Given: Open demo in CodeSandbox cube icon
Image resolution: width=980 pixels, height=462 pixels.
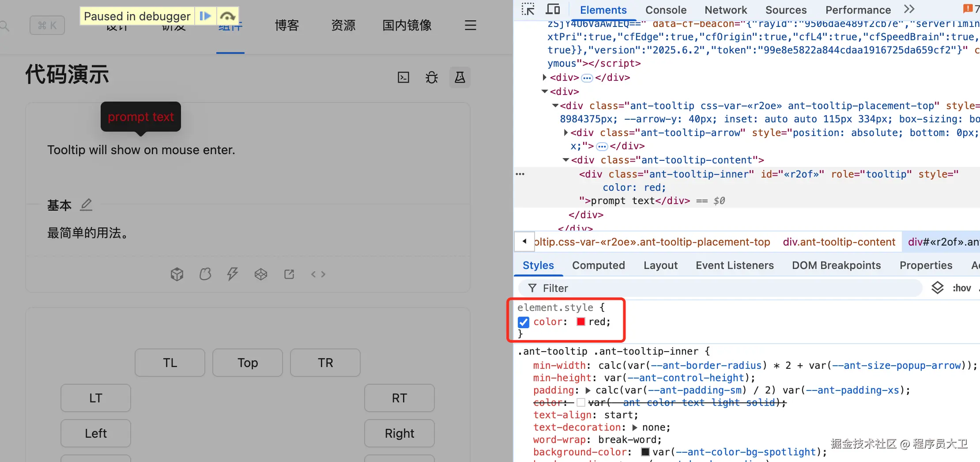Looking at the screenshot, I should pos(177,274).
